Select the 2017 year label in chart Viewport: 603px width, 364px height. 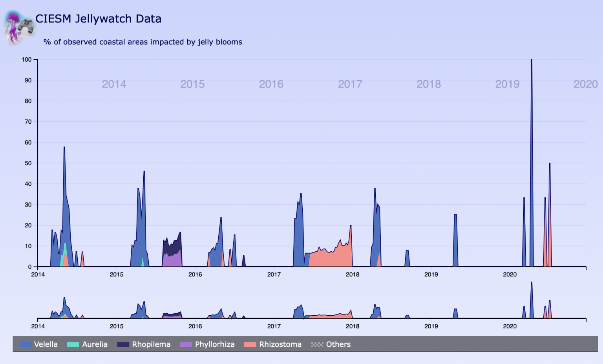pyautogui.click(x=350, y=84)
